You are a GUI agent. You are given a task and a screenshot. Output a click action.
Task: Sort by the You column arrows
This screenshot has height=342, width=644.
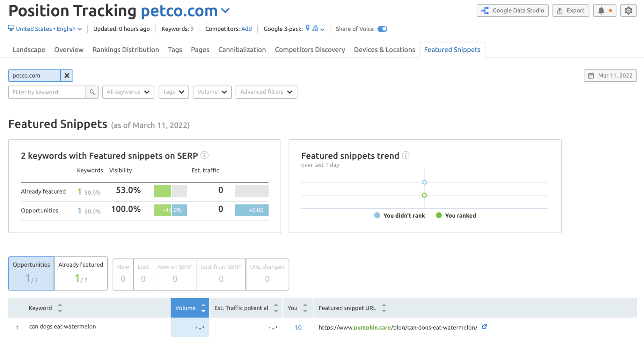point(305,308)
